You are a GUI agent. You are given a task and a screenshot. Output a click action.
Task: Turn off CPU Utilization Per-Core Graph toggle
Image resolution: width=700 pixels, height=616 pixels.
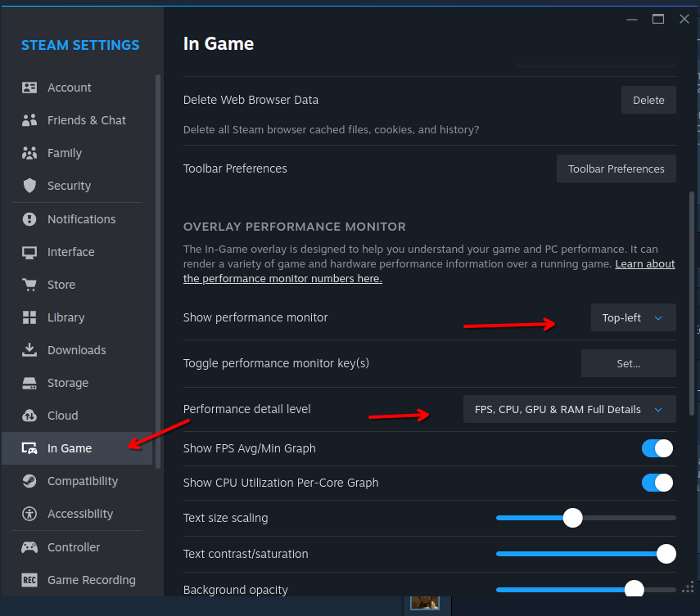pyautogui.click(x=657, y=483)
